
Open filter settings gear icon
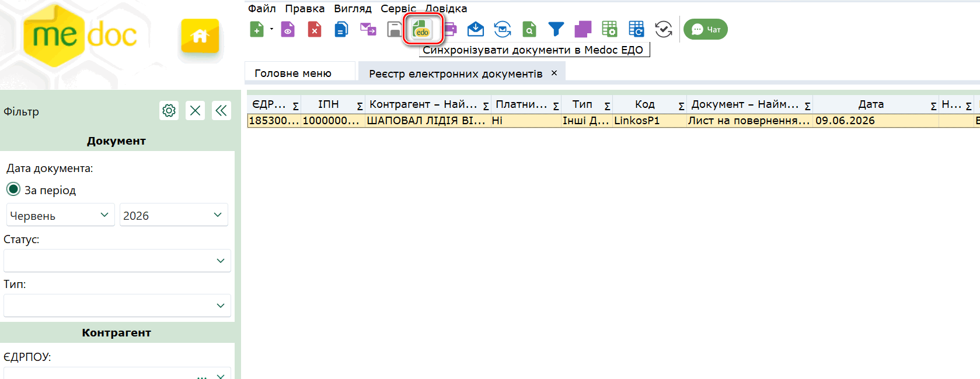pos(169,110)
